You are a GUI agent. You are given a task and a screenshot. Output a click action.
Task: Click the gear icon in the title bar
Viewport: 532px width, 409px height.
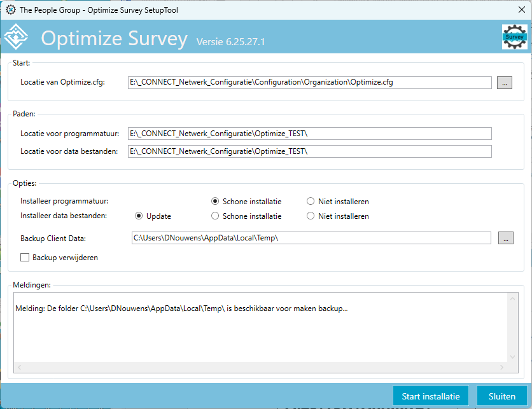11,10
